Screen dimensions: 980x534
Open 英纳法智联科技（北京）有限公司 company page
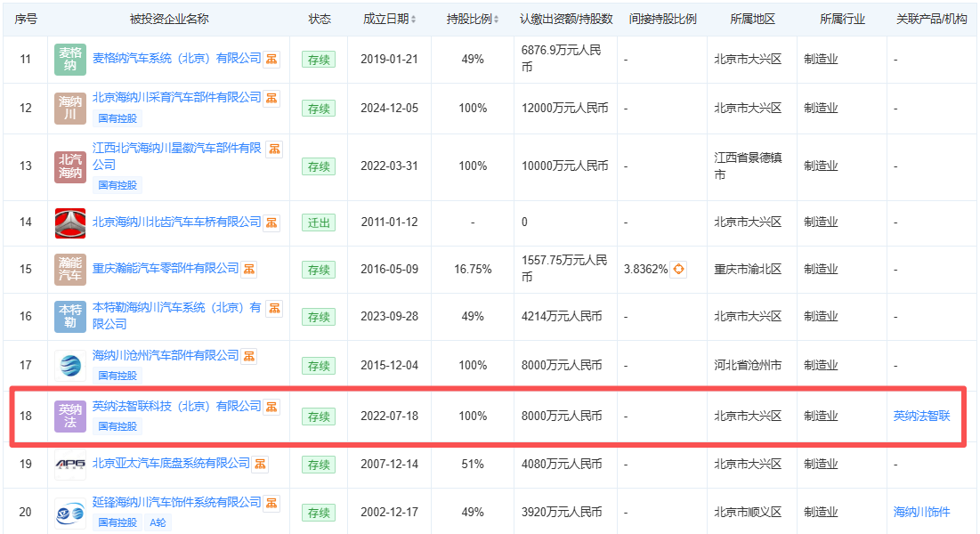[177, 407]
